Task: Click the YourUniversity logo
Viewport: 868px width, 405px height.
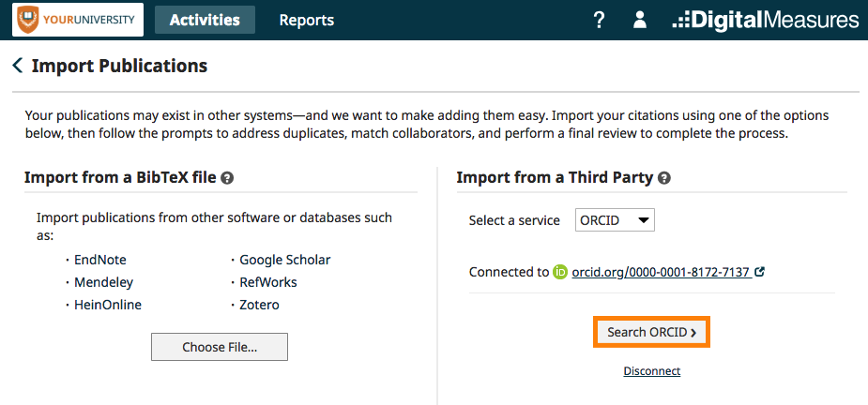Action: click(78, 20)
